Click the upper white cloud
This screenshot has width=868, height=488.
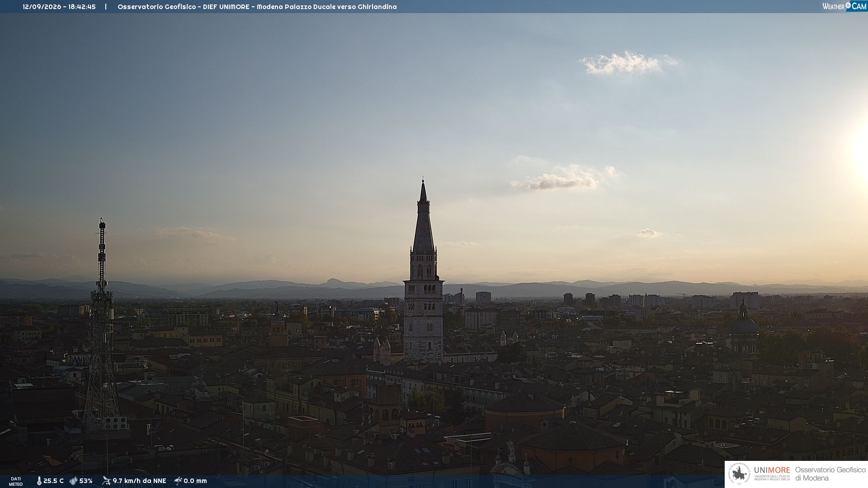pos(626,63)
